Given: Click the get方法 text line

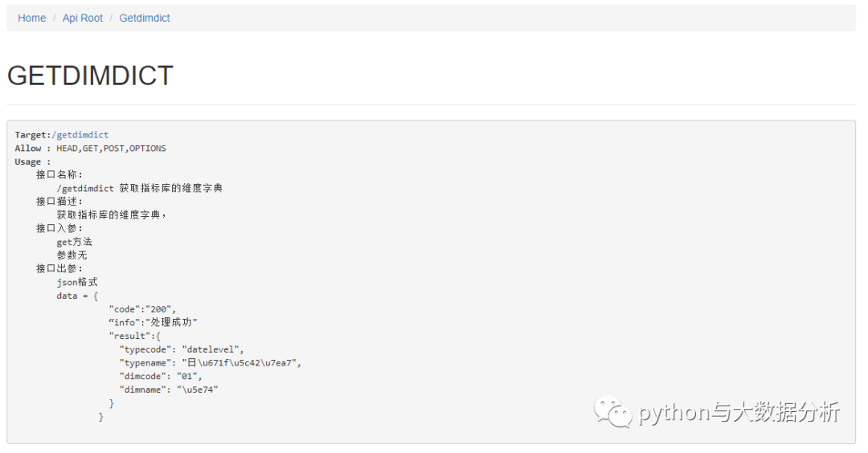Looking at the screenshot, I should (x=74, y=242).
